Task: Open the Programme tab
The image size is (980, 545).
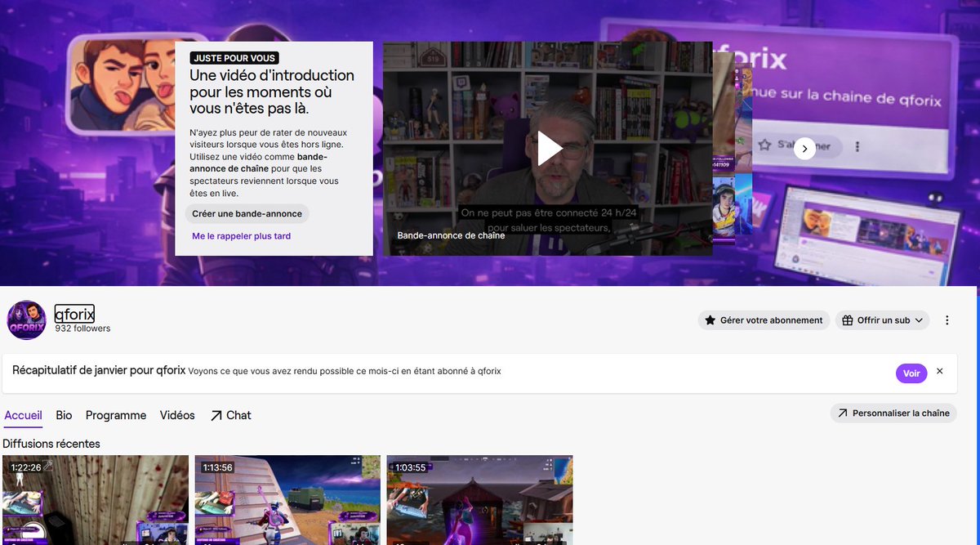Action: click(x=116, y=415)
